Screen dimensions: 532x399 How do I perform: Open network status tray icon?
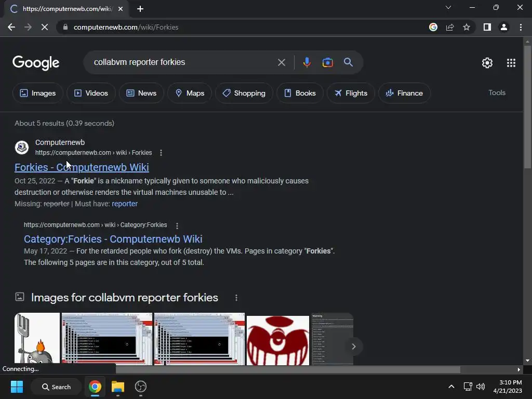coord(468,387)
